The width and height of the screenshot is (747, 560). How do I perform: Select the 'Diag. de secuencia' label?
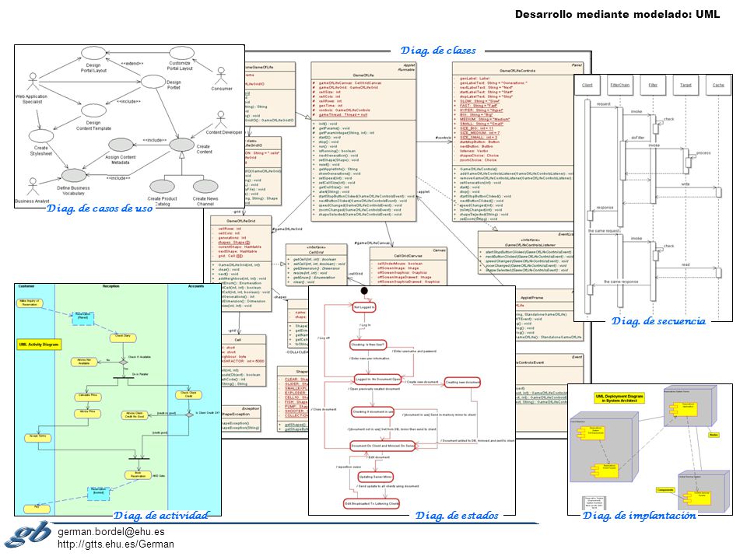click(x=658, y=321)
